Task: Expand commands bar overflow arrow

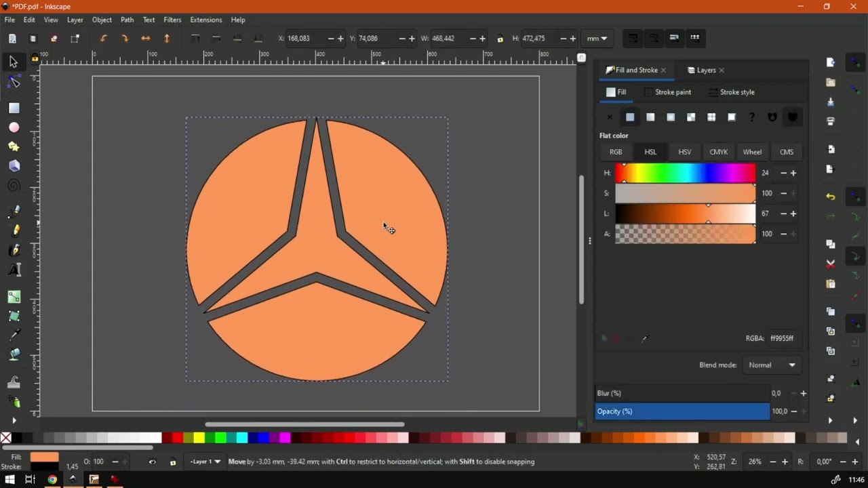Action: tap(830, 420)
